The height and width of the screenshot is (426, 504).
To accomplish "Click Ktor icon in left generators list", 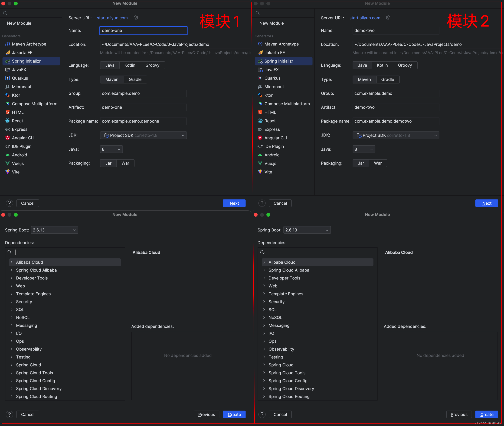I will [x=8, y=95].
